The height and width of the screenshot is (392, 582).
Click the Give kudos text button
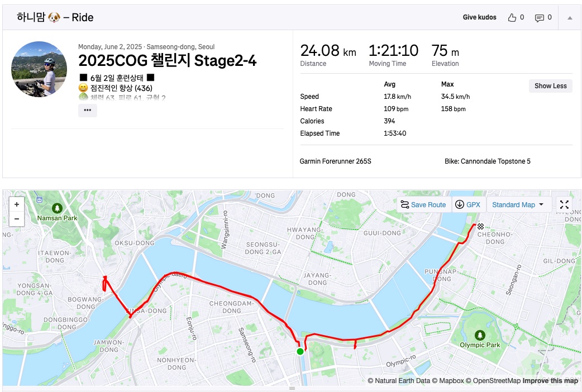479,18
